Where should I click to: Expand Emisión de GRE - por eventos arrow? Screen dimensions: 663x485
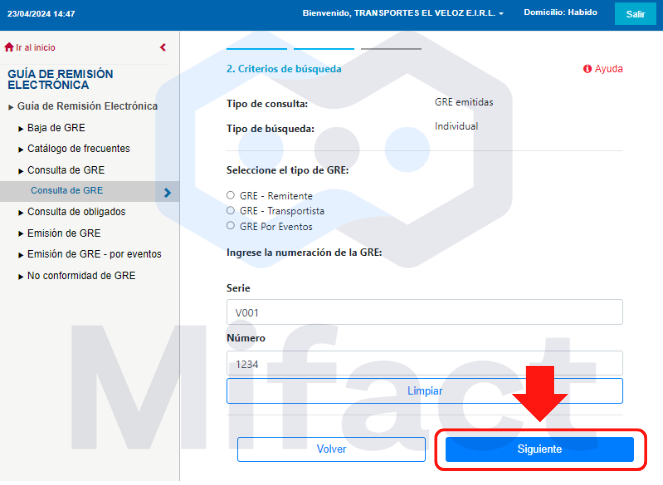tap(21, 255)
